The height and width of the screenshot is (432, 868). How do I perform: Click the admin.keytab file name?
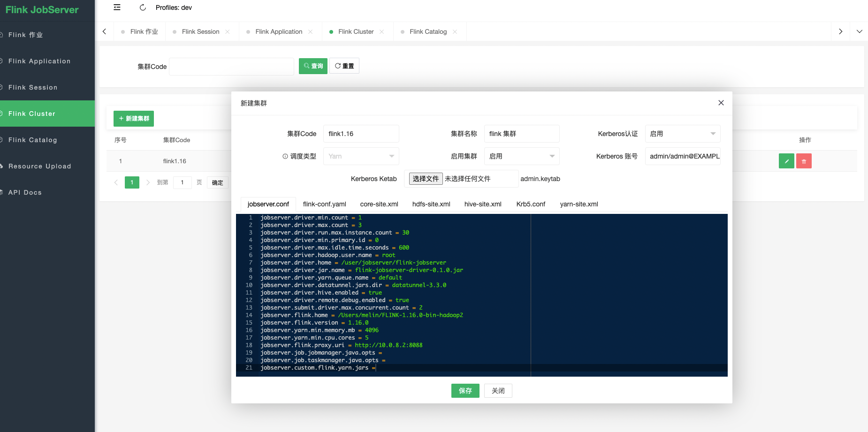point(540,179)
